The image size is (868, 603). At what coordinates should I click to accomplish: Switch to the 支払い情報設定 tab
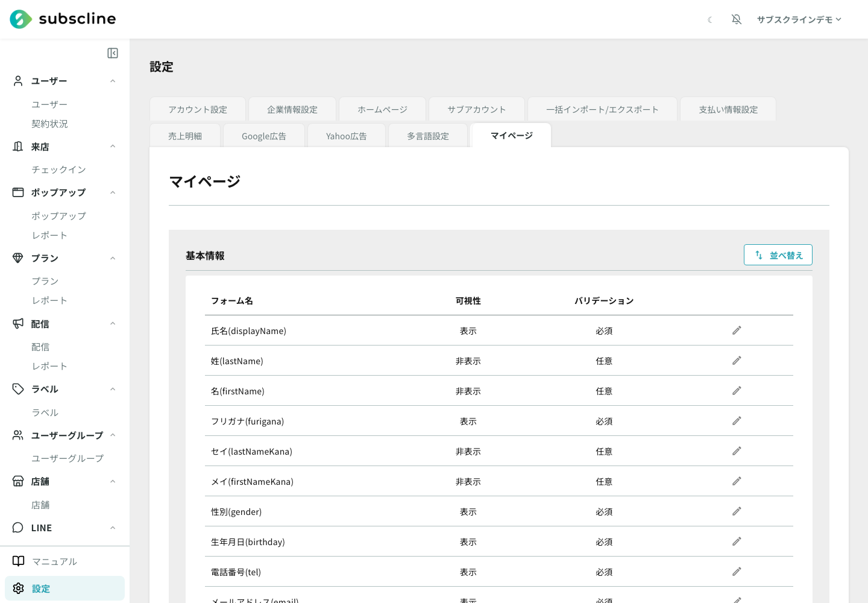(x=728, y=109)
